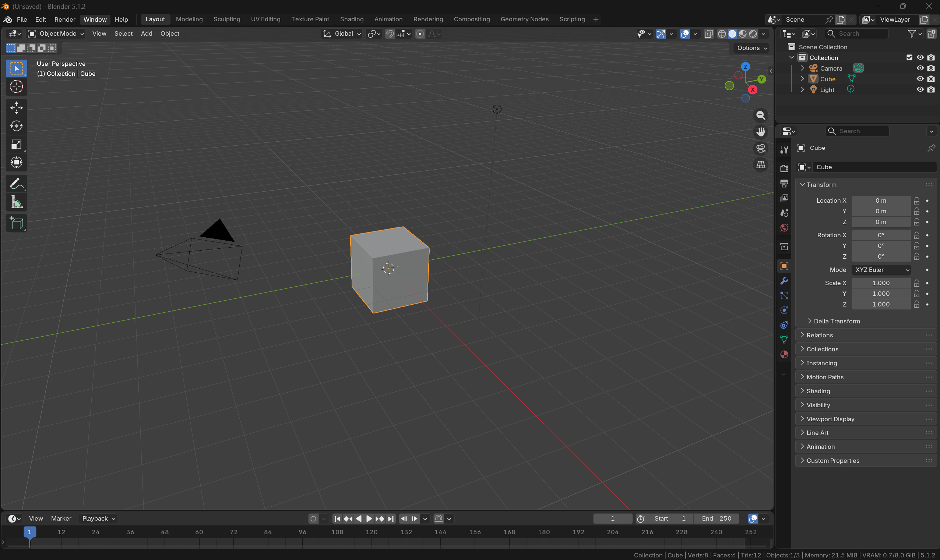Click the End frame field
The height and width of the screenshot is (560, 940).
pyautogui.click(x=717, y=519)
